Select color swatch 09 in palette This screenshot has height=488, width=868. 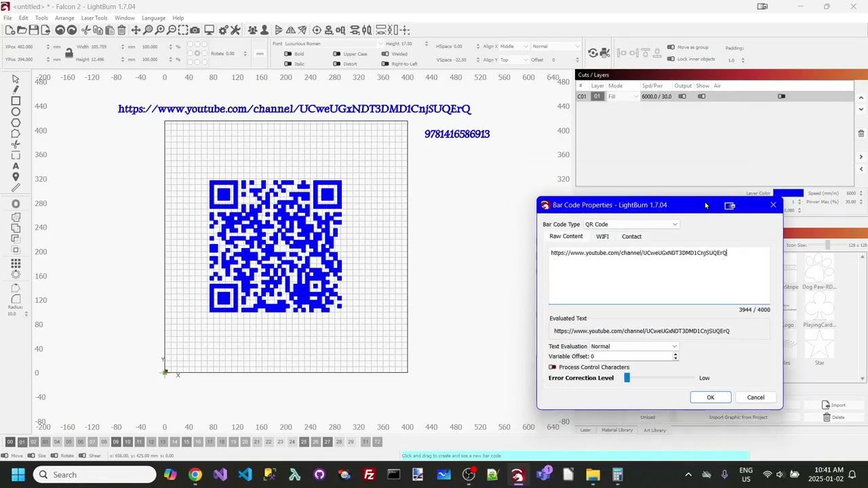(x=115, y=442)
